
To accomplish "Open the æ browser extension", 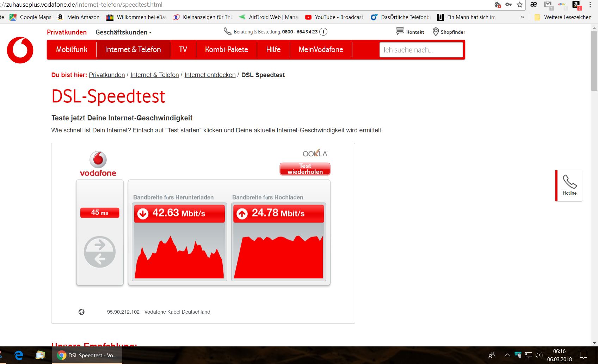I will pos(534,5).
